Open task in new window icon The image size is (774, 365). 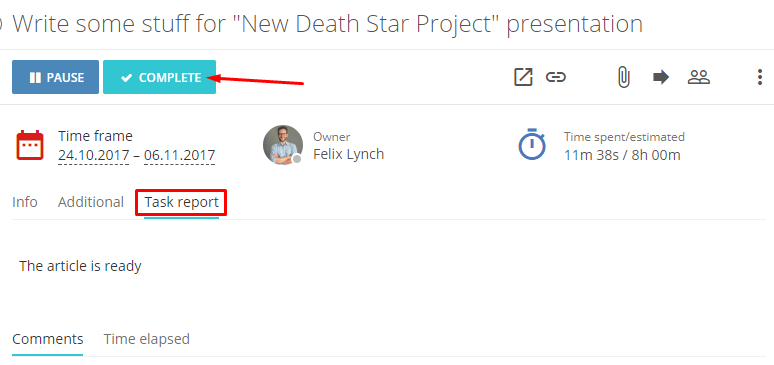(x=523, y=77)
